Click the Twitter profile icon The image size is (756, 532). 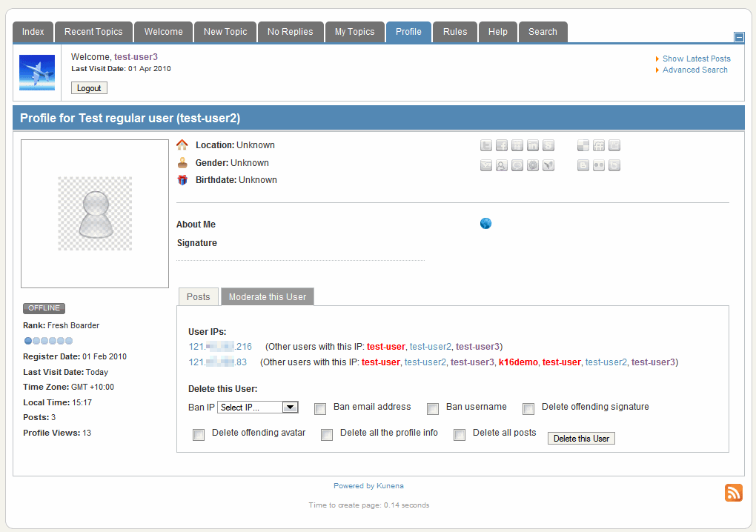(x=486, y=146)
